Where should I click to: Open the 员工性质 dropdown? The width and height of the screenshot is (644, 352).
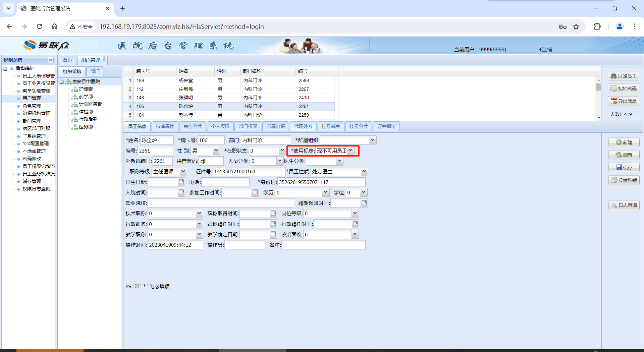364,171
